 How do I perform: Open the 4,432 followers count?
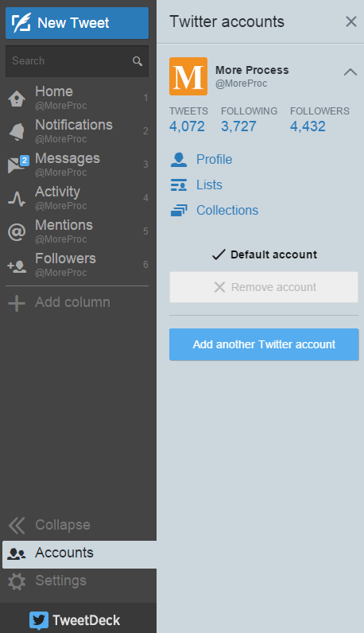point(308,126)
